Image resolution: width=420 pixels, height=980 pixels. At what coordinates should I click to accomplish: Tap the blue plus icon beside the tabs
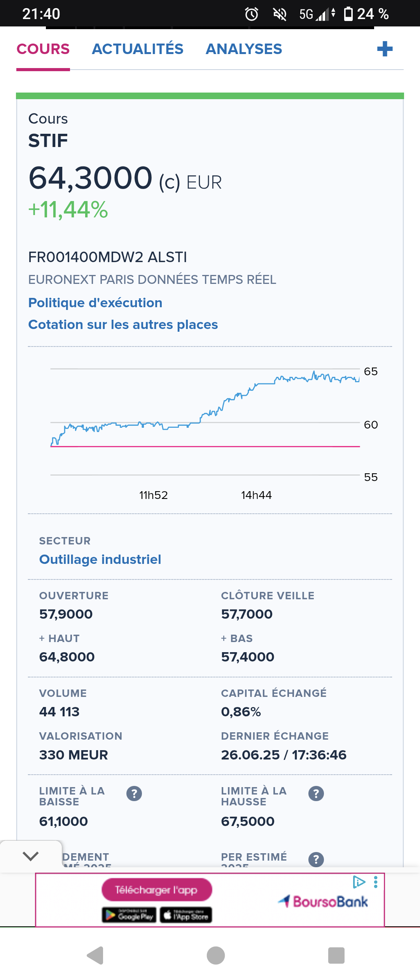[385, 49]
